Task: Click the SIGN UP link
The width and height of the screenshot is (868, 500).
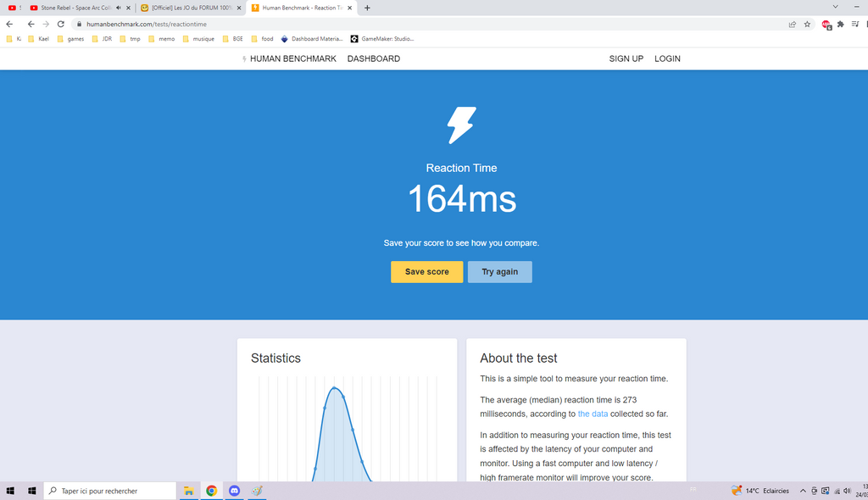Action: pyautogui.click(x=626, y=58)
